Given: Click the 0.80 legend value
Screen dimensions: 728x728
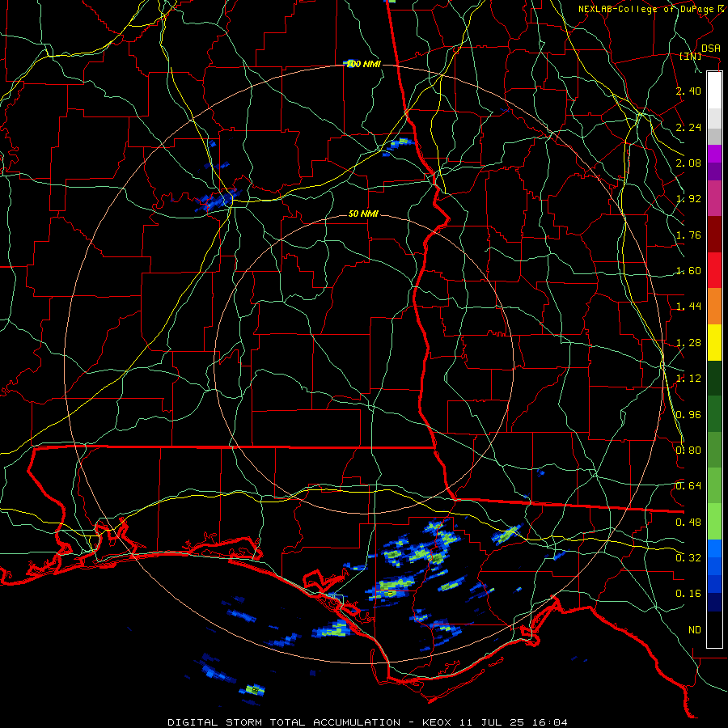Looking at the screenshot, I should point(688,450).
